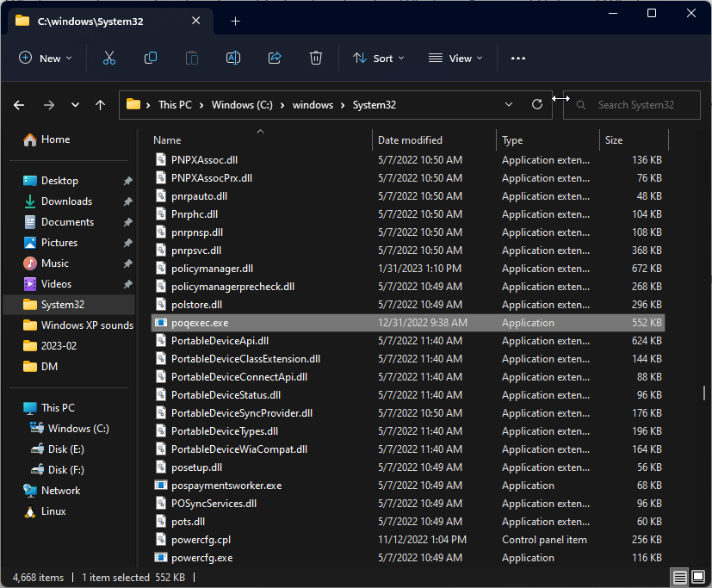Screen dimensions: 712x588
Task: Switch to details view layout button
Action: tap(680, 577)
